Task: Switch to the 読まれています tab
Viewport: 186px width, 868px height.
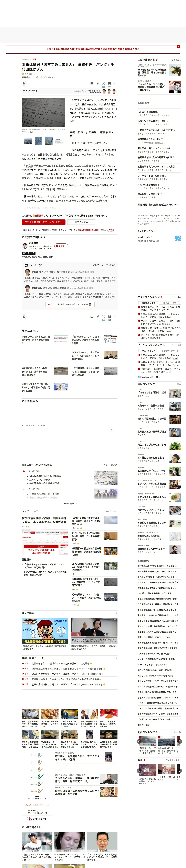Action: click(148, 303)
